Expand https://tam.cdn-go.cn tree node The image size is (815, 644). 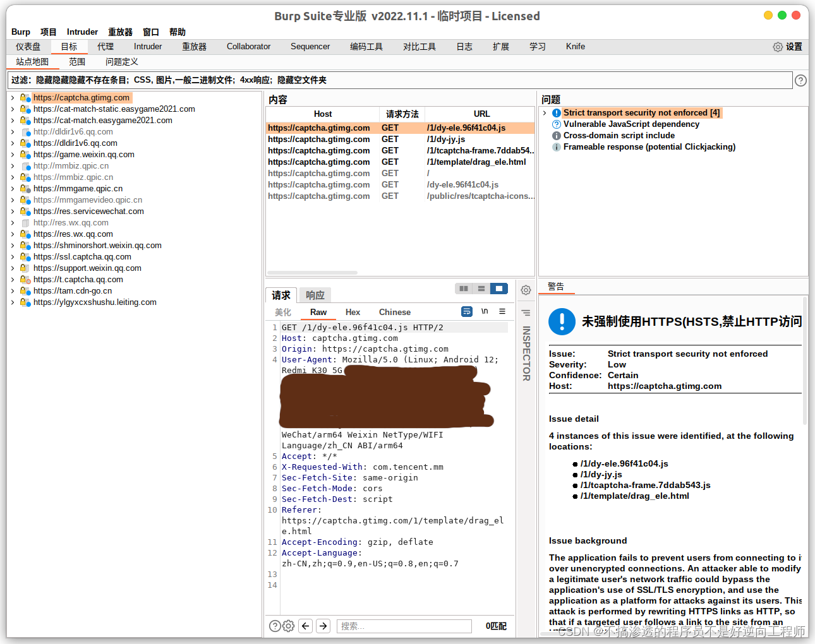tap(13, 291)
